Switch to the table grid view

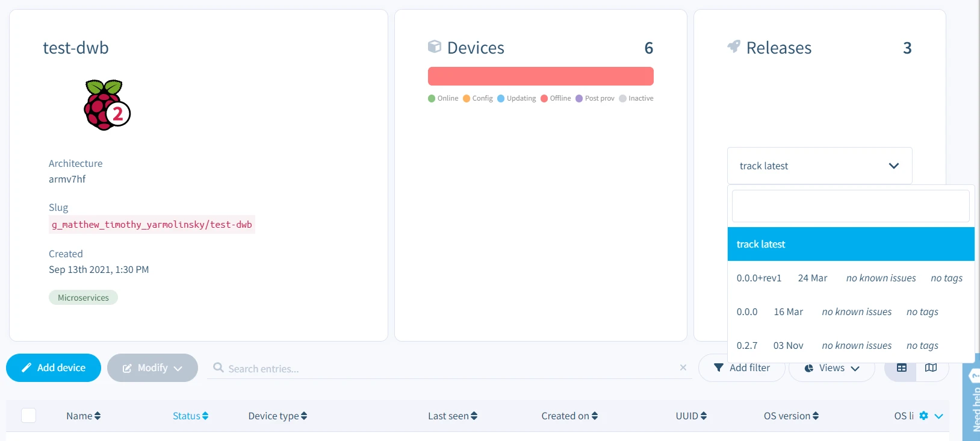pos(901,368)
